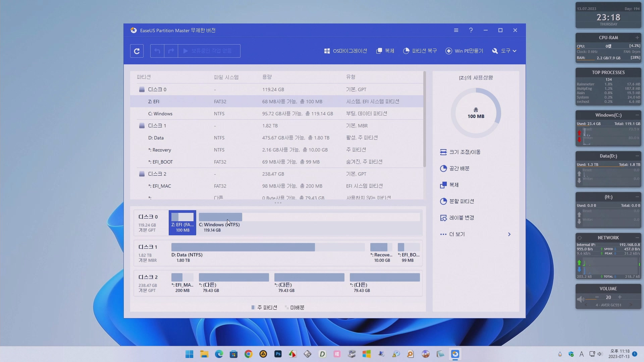Screen dimensions: 644x362
Task: Click plus on the CPU-RAM widget
Action: tap(637, 38)
